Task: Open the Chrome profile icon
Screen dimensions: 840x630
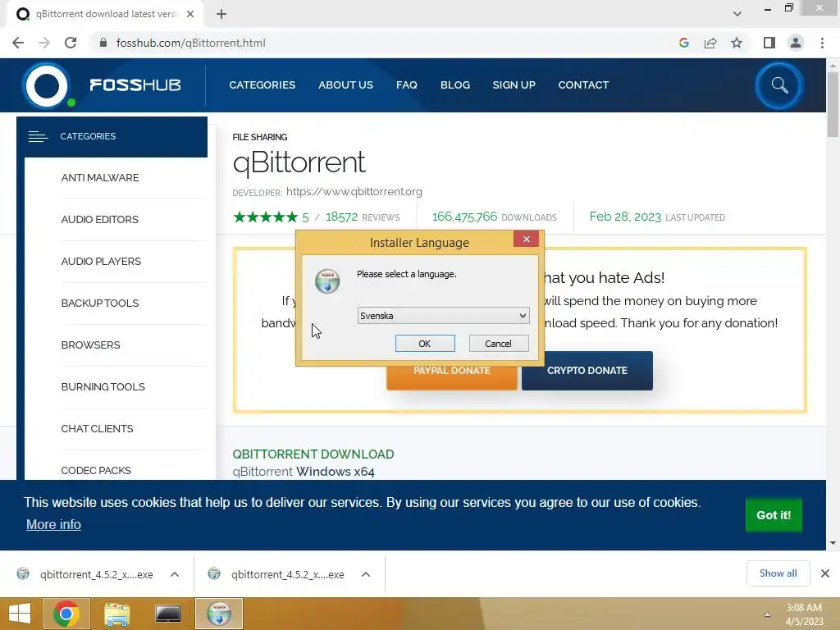Action: click(x=796, y=43)
